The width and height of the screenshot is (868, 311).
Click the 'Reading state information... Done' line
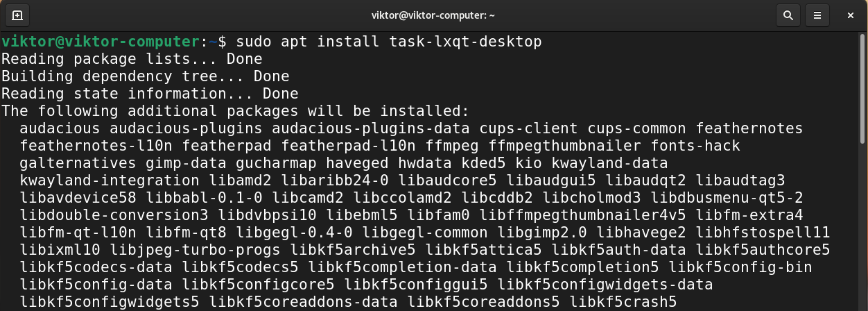(150, 94)
